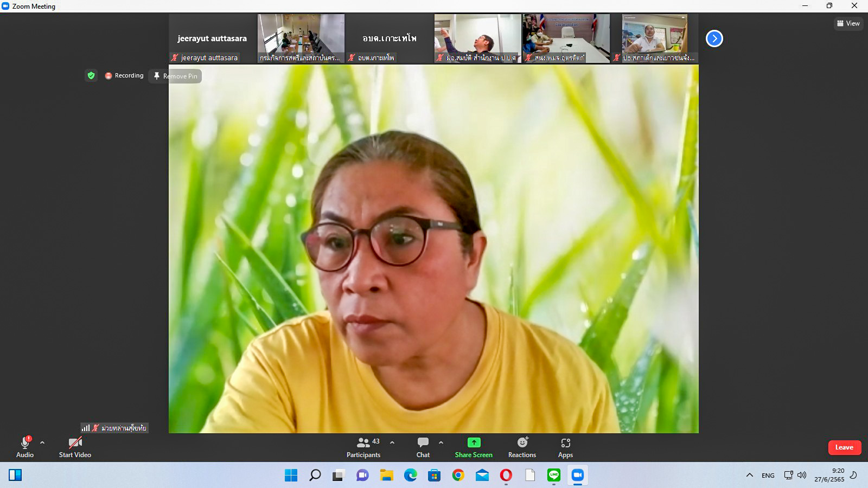Unmute microphone with the Audio button
This screenshot has width=868, height=488.
coord(25,447)
